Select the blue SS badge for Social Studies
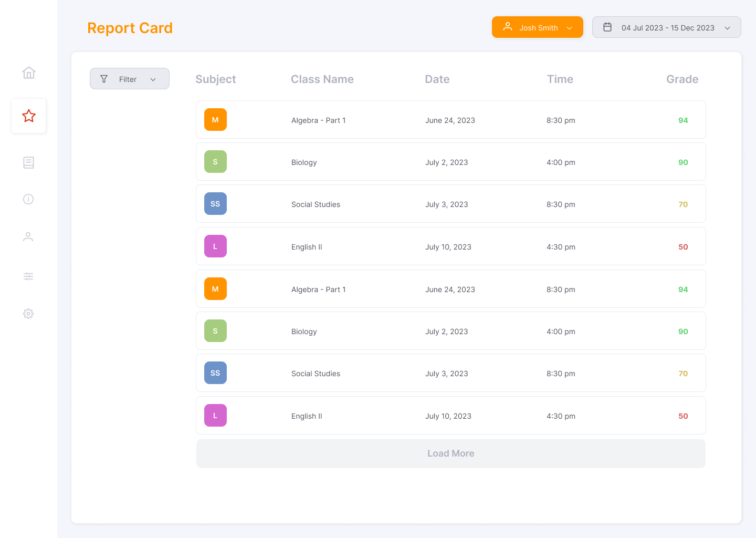Screen dimensions: 756x538 pyautogui.click(x=215, y=203)
